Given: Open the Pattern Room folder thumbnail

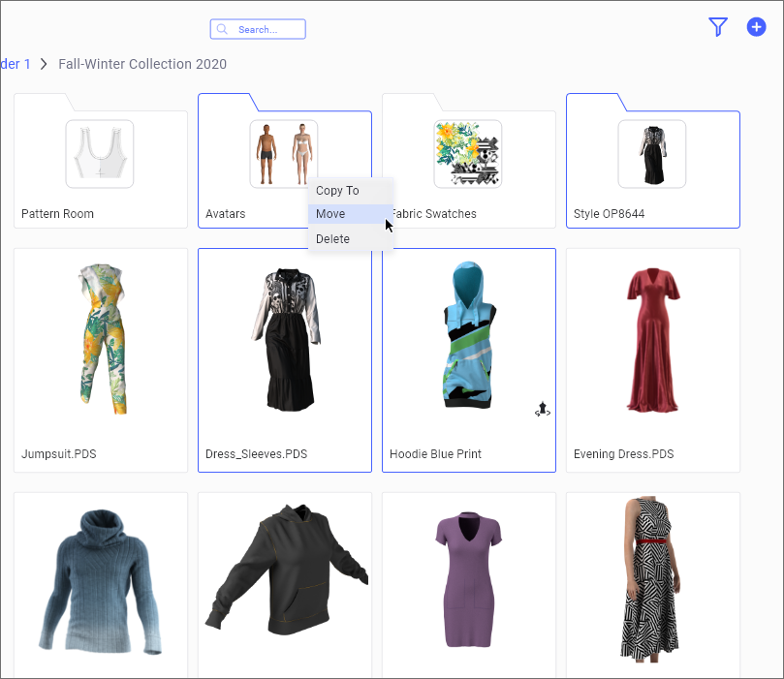Looking at the screenshot, I should (100, 154).
